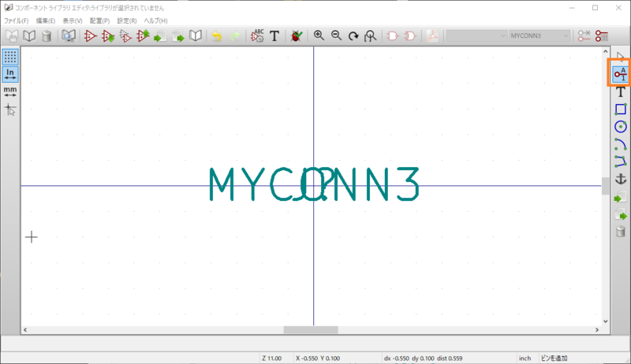
Task: Set units to millimeters
Action: (x=10, y=91)
